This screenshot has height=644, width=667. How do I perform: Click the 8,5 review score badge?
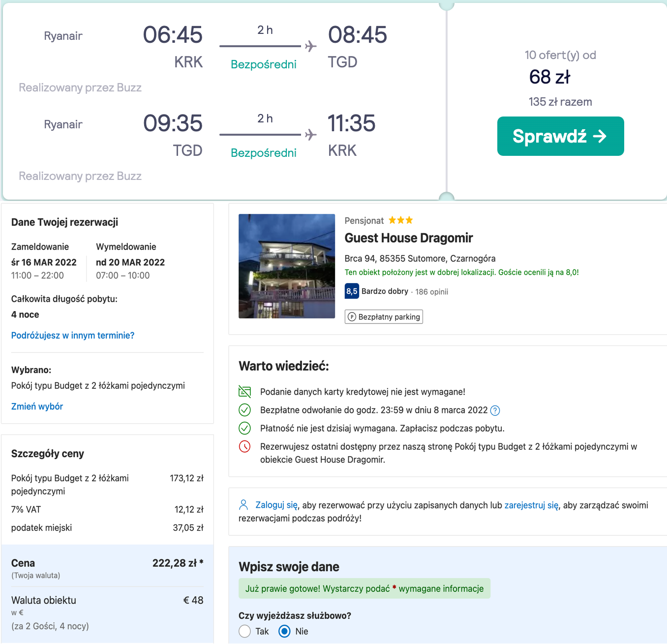pos(352,291)
